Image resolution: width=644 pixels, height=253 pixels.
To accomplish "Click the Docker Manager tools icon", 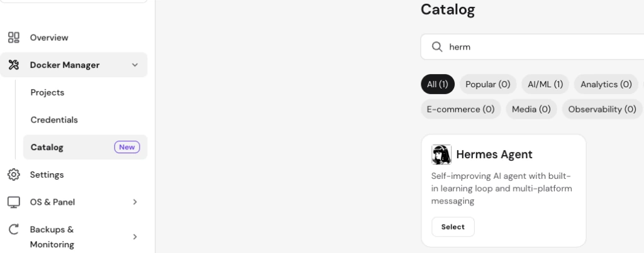I will [14, 65].
